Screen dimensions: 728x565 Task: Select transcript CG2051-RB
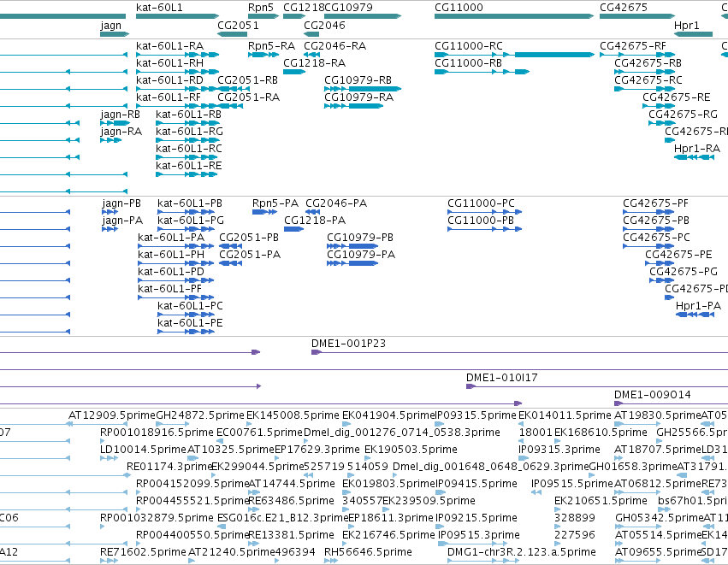(x=247, y=80)
